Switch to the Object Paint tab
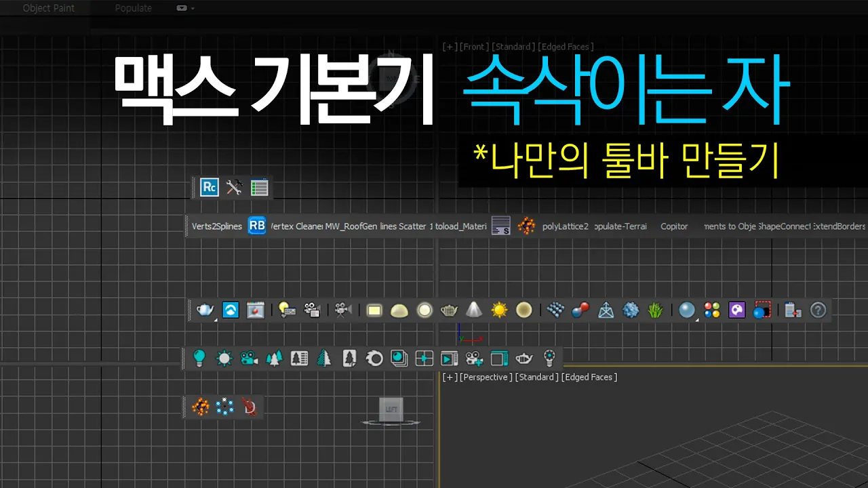868x488 pixels. pos(49,8)
